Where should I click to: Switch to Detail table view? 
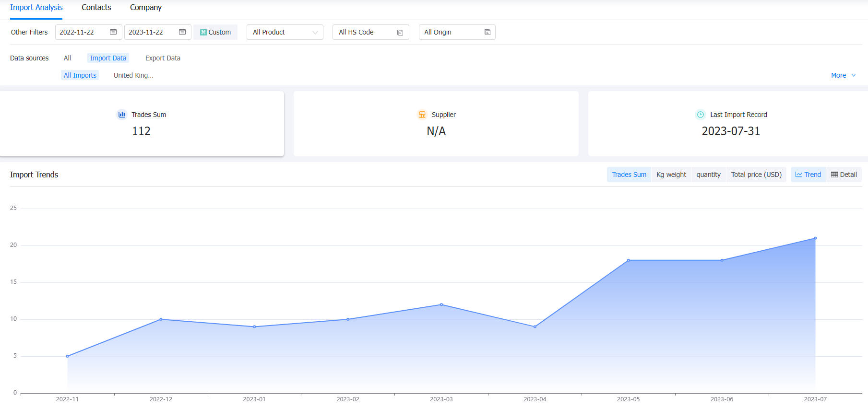(x=844, y=175)
